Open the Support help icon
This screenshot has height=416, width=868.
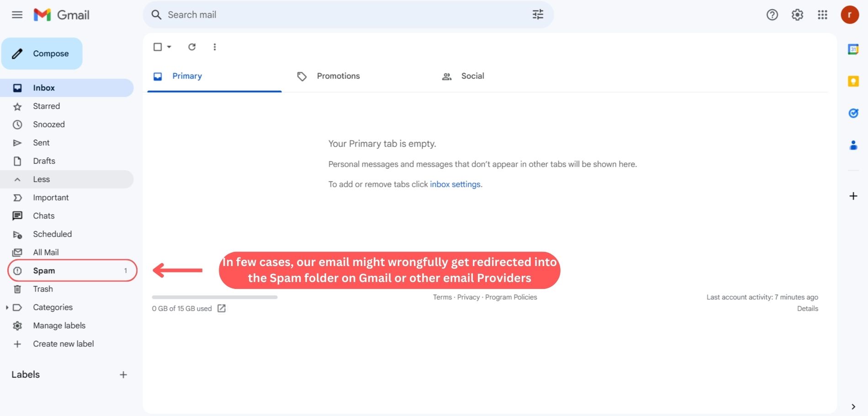coord(772,15)
